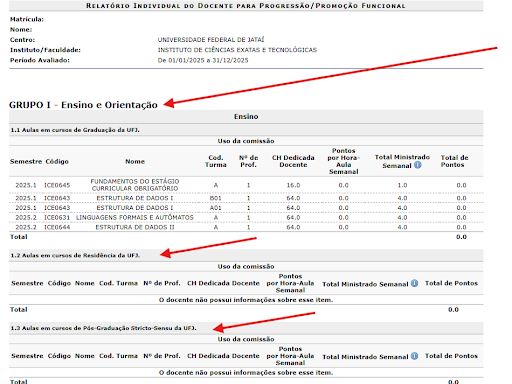Image resolution: width=512 pixels, height=384 pixels.
Task: Click info icon in the Residência table header
Action: tap(414, 283)
